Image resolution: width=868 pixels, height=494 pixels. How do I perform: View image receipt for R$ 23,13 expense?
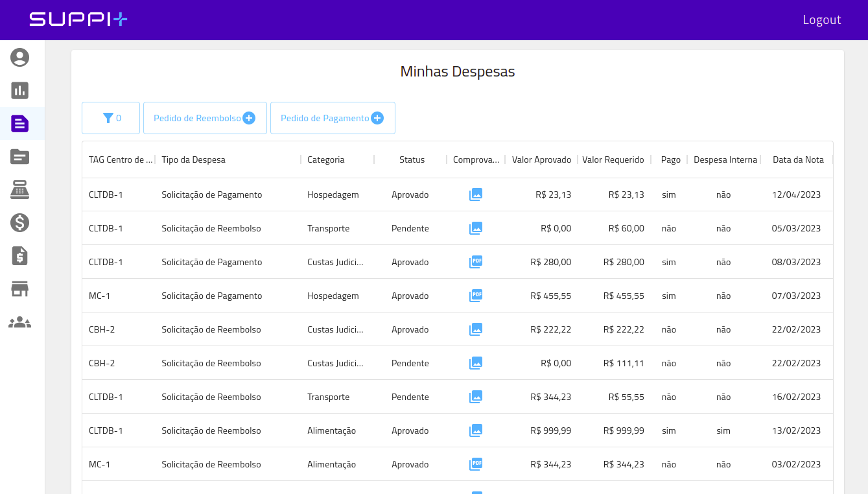(x=476, y=194)
